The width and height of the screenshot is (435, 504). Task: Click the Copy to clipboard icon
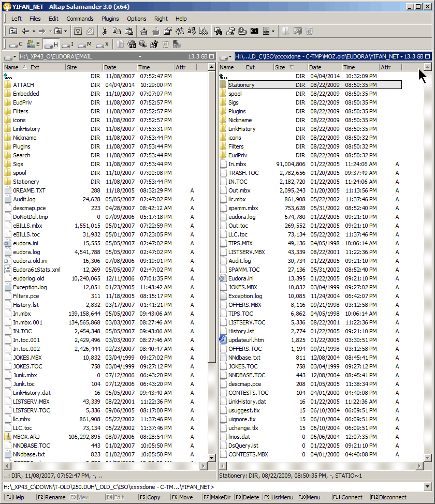point(117,31)
